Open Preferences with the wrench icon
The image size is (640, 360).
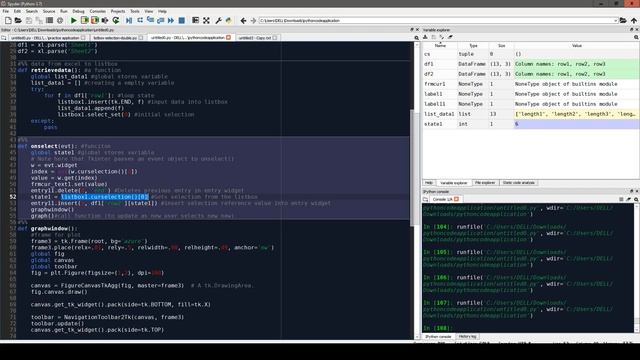click(x=218, y=20)
